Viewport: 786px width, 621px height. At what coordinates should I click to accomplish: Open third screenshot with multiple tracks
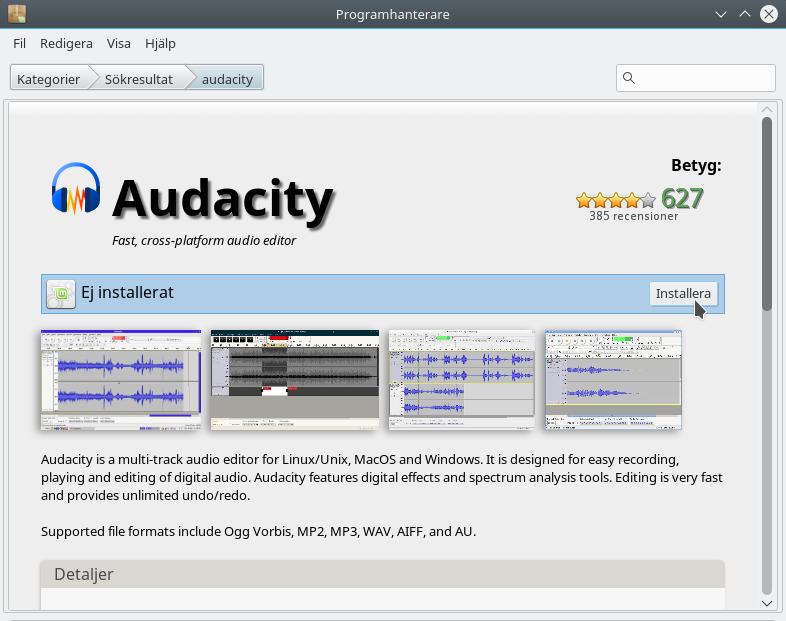point(462,380)
